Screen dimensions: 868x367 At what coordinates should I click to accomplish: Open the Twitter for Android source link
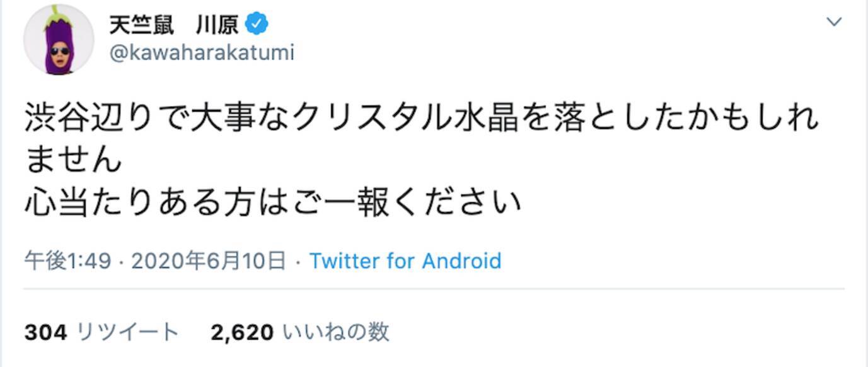(405, 260)
